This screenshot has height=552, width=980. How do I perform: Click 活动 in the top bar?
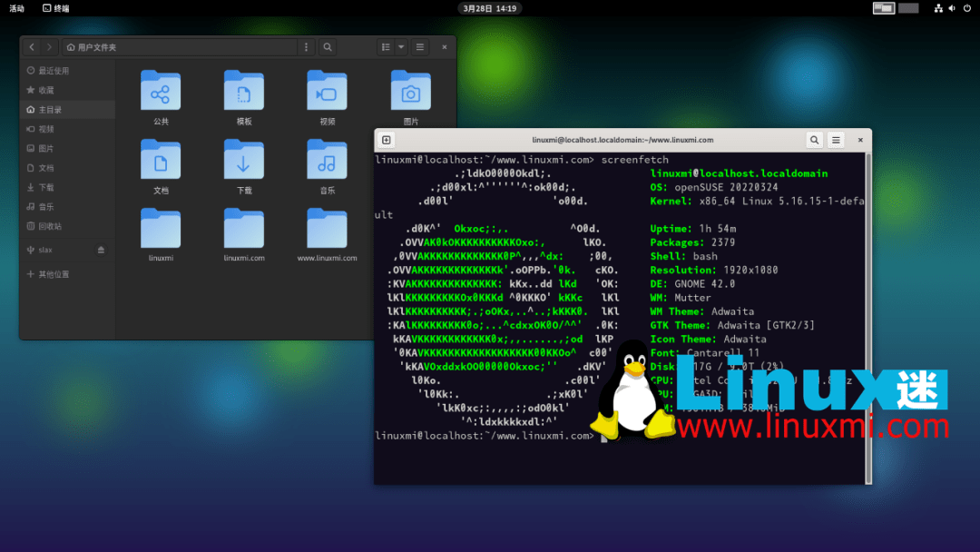pos(15,7)
